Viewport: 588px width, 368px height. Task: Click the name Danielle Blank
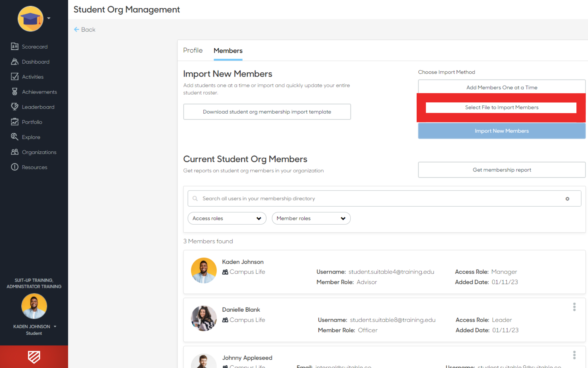pos(241,310)
